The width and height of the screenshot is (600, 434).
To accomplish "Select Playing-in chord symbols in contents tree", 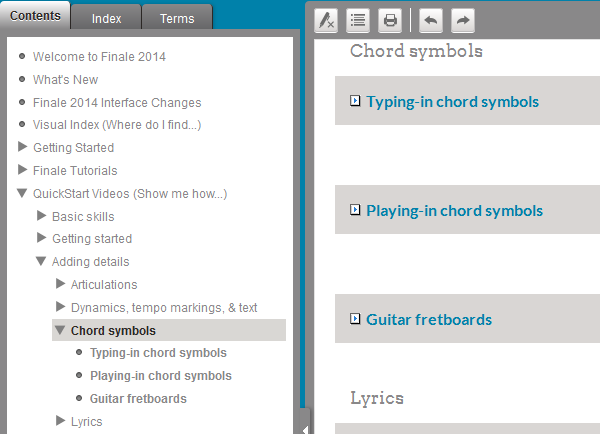I will click(160, 376).
